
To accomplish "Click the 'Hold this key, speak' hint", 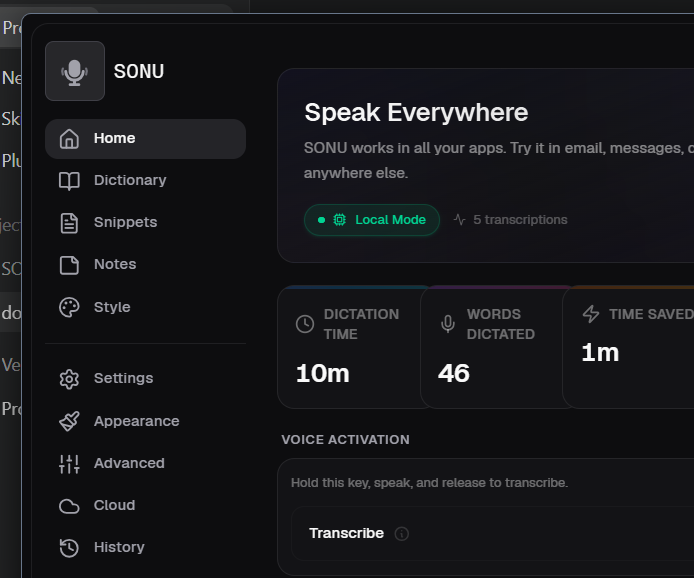I will [429, 482].
